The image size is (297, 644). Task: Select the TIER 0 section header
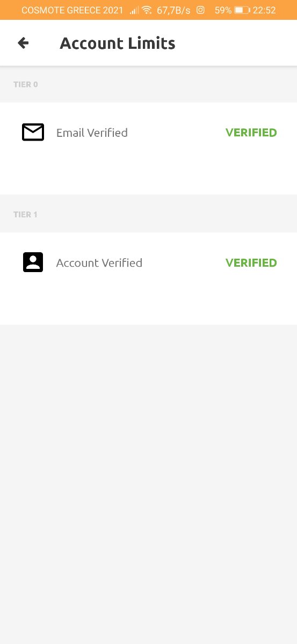click(26, 84)
